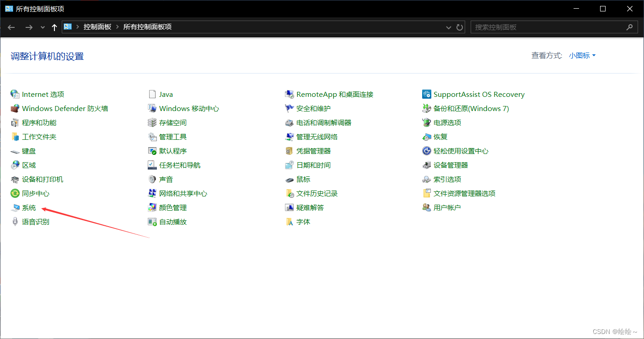Image resolution: width=644 pixels, height=339 pixels.
Task: Open the 小图标 view mode dropdown
Action: click(x=582, y=55)
